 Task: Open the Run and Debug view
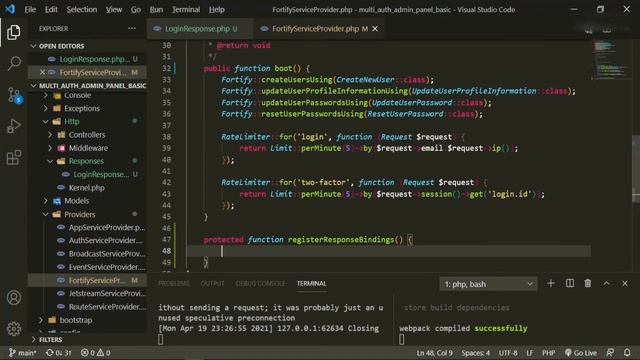tap(13, 126)
